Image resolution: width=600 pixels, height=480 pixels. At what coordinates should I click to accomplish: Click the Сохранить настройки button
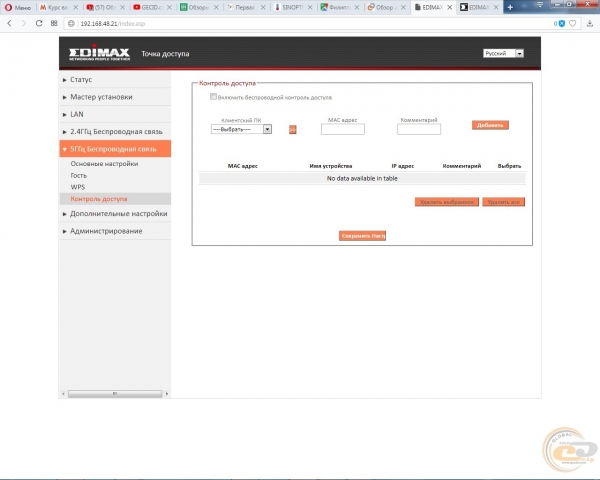pos(362,236)
